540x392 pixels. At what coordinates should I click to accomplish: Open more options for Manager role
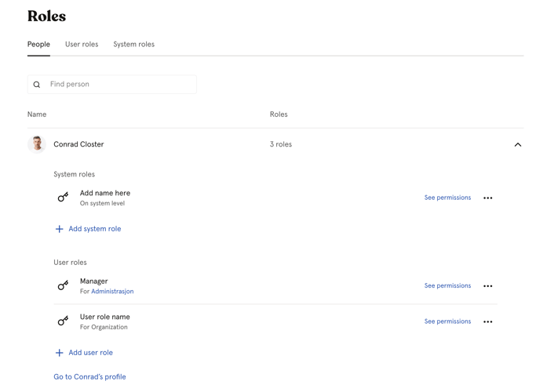pos(487,286)
